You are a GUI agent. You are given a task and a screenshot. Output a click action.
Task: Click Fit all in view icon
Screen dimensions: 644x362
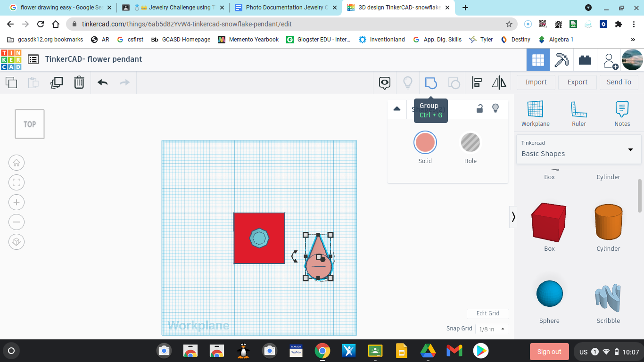pyautogui.click(x=17, y=182)
